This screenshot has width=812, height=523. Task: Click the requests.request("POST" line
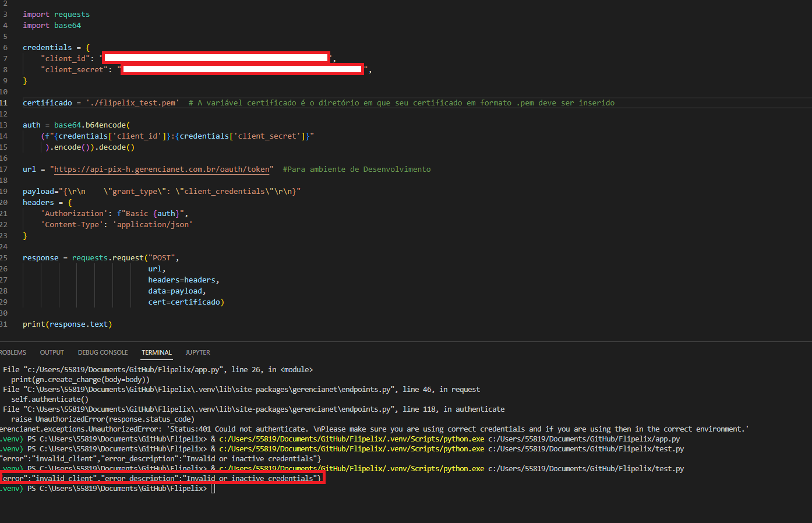pos(101,258)
